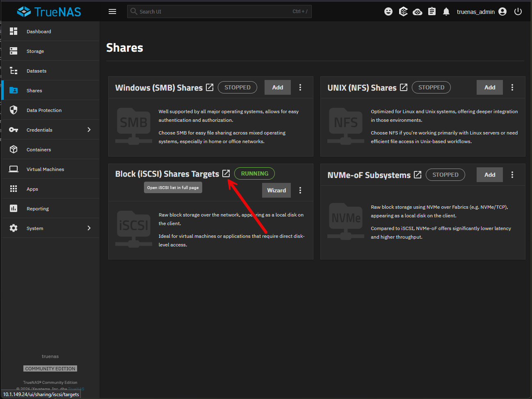This screenshot has width=532, height=399.
Task: Go to Datasets in sidebar
Action: (x=50, y=71)
